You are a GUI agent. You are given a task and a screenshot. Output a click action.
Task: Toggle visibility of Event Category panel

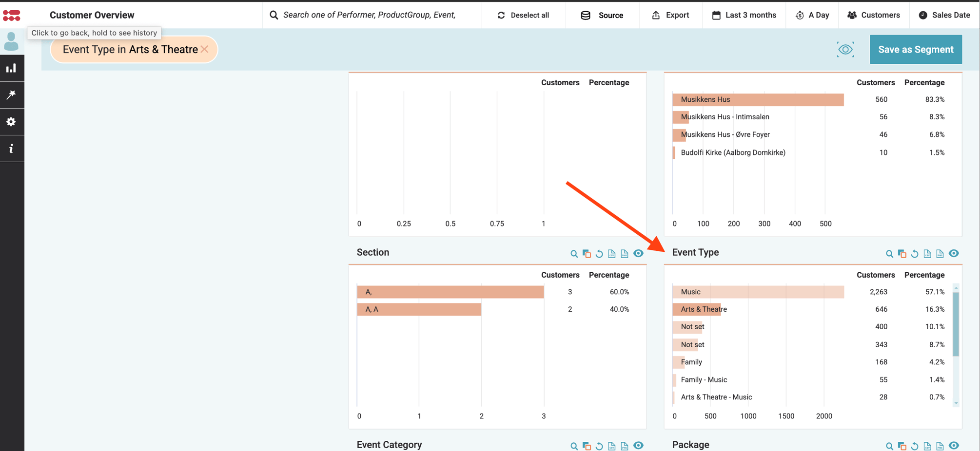[x=638, y=446]
